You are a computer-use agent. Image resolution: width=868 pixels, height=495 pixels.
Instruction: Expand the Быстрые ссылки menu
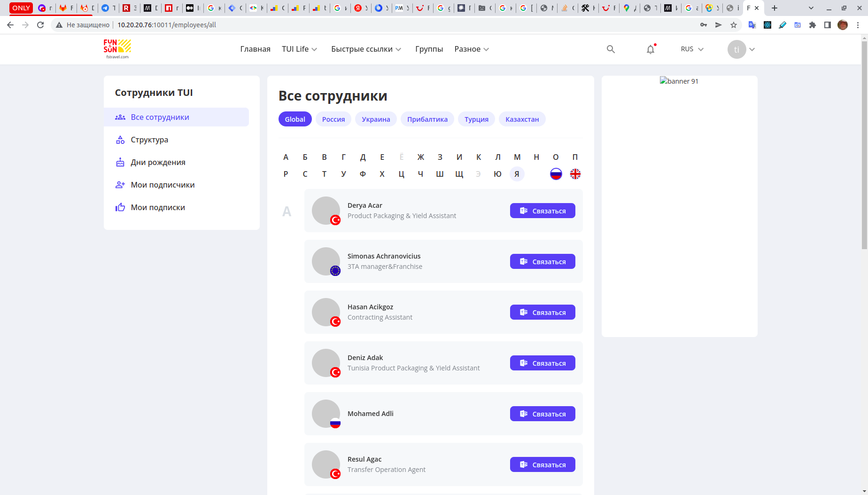(366, 49)
